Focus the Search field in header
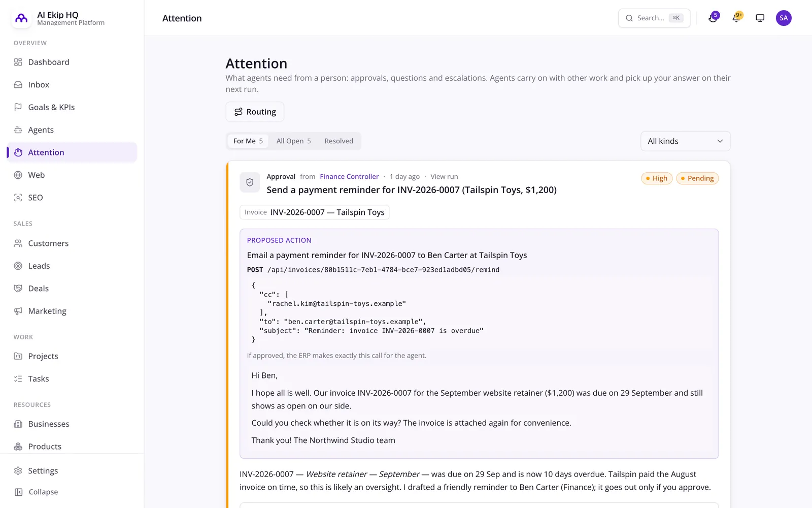The height and width of the screenshot is (508, 812). (x=654, y=18)
